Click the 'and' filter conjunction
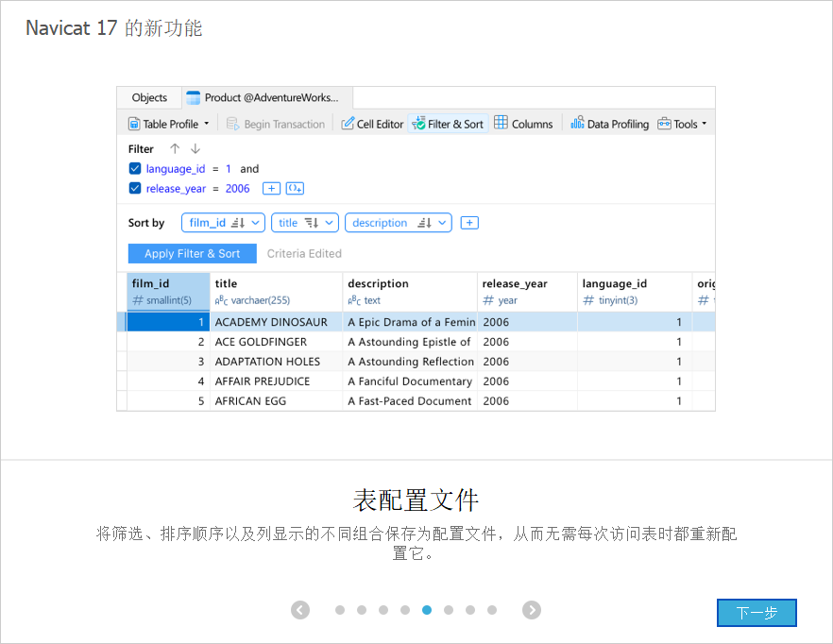 click(x=249, y=169)
